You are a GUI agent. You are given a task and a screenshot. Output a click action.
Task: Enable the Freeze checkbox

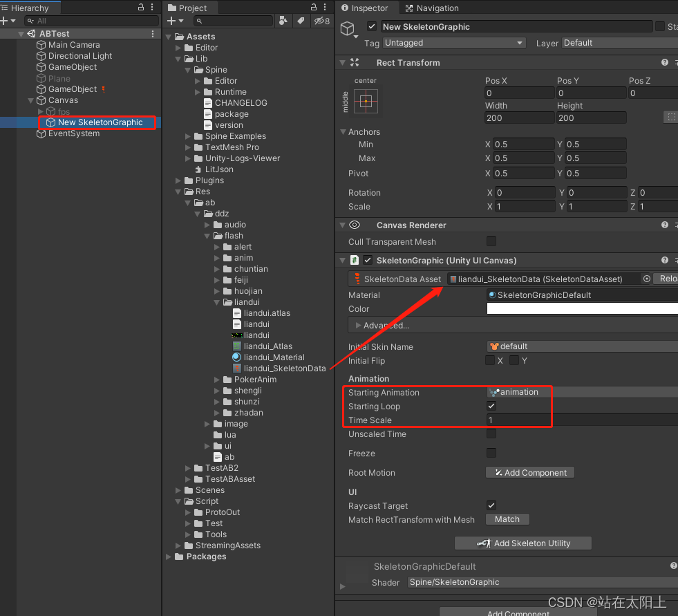click(x=491, y=453)
